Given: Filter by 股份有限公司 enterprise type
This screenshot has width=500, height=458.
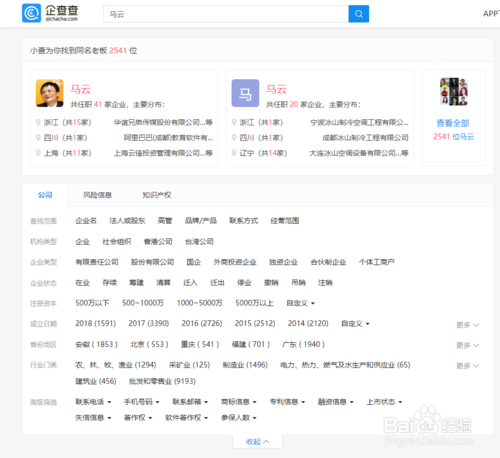Looking at the screenshot, I should tap(152, 262).
